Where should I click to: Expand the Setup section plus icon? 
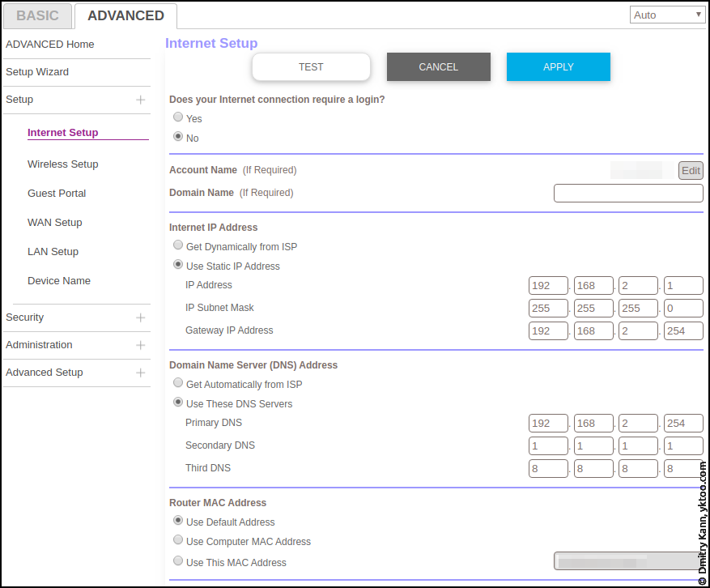[x=141, y=100]
